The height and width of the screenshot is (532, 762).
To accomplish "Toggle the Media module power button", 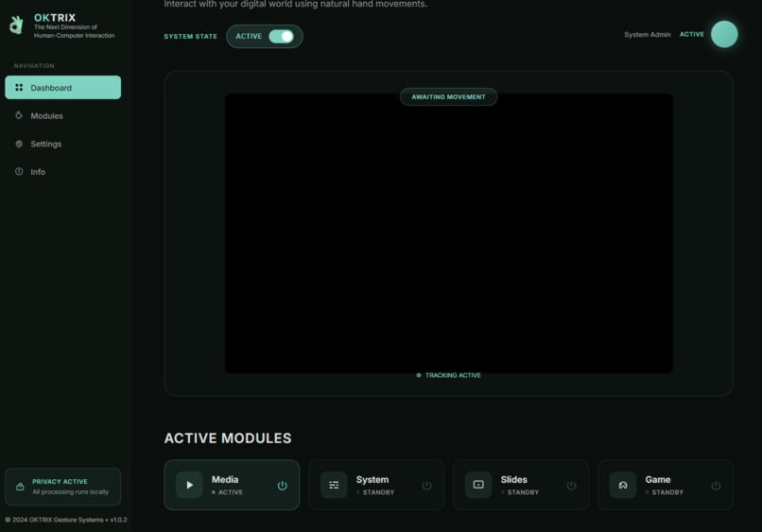I will [282, 486].
